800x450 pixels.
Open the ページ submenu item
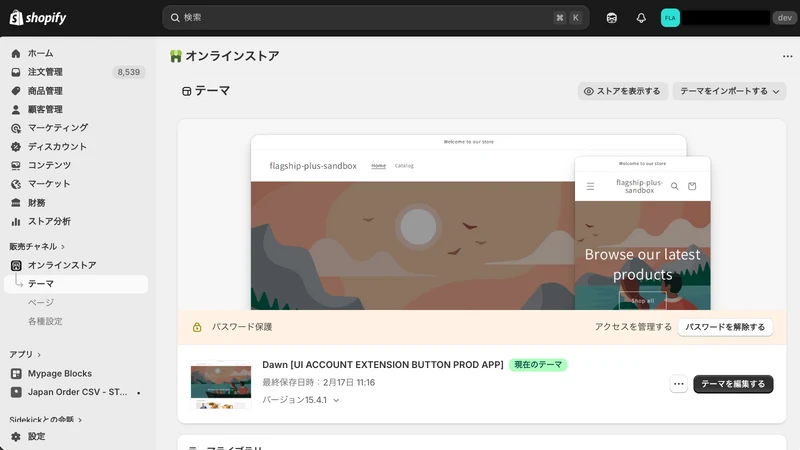[41, 303]
